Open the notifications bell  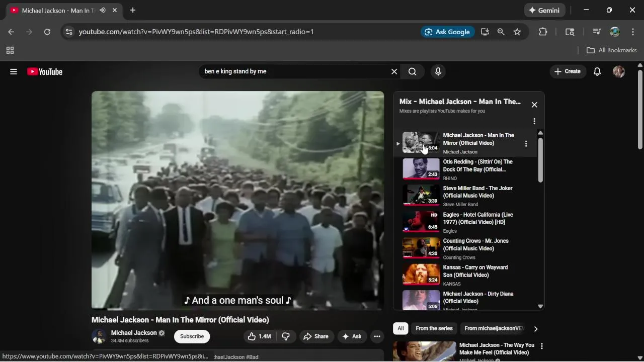point(597,71)
